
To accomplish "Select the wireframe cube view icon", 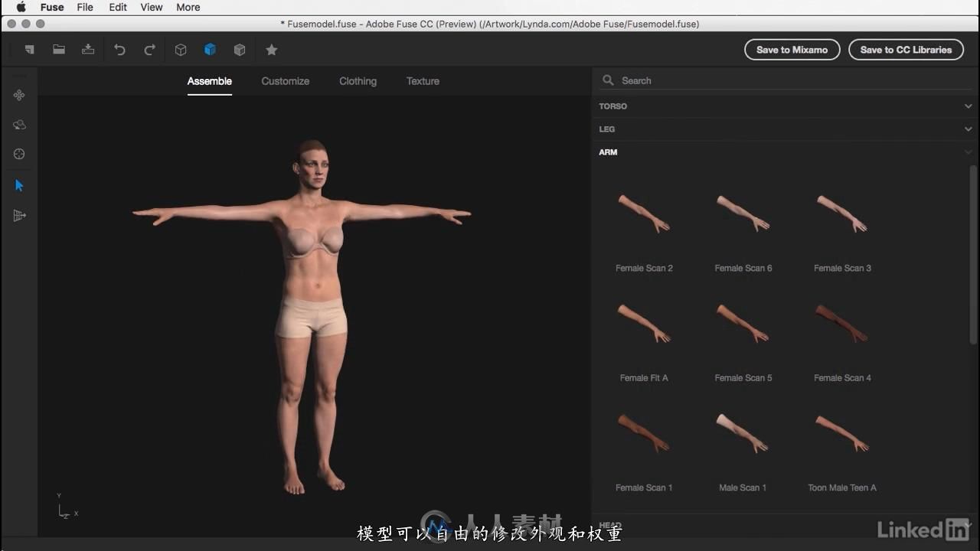I will [x=181, y=50].
